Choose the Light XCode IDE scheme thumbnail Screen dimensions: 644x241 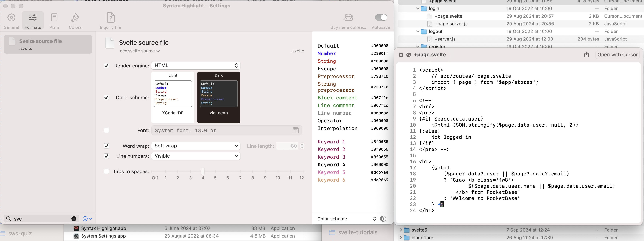coord(173,97)
